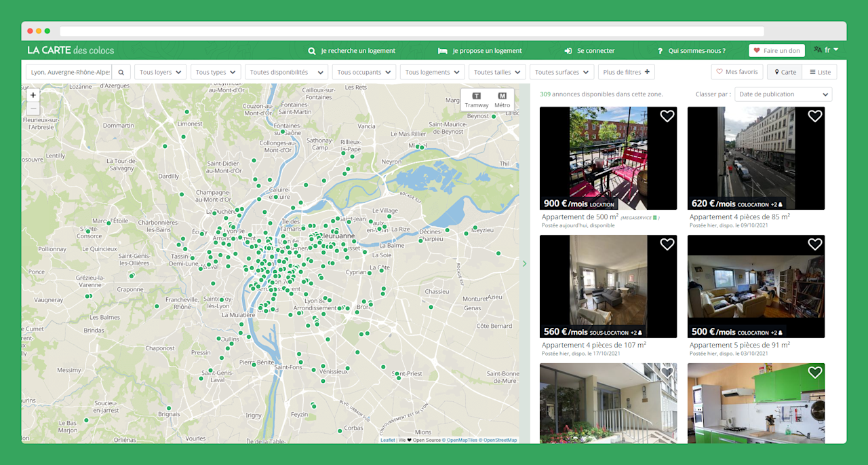This screenshot has width=868, height=465.
Task: Open the Toutes surfaces filter
Action: 561,72
